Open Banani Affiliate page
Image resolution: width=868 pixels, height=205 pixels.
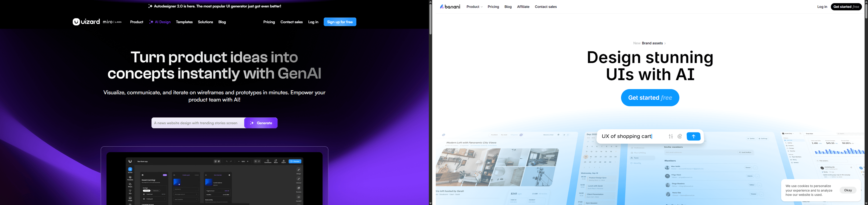pos(523,7)
